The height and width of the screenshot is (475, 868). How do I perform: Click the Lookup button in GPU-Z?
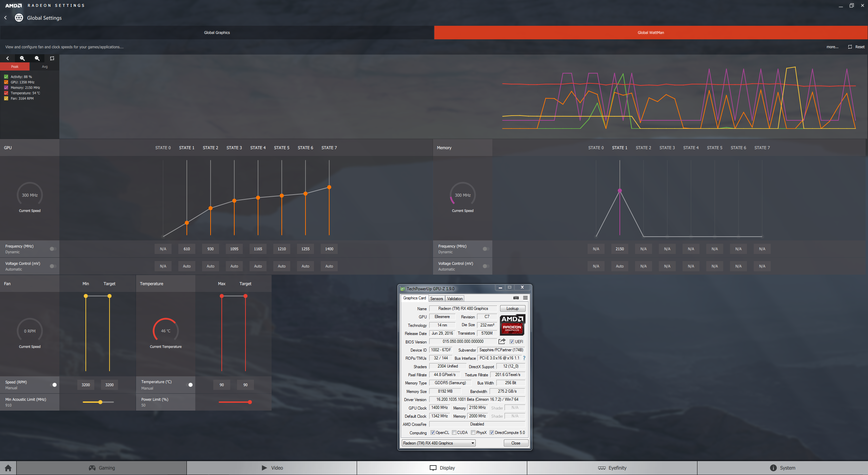512,309
